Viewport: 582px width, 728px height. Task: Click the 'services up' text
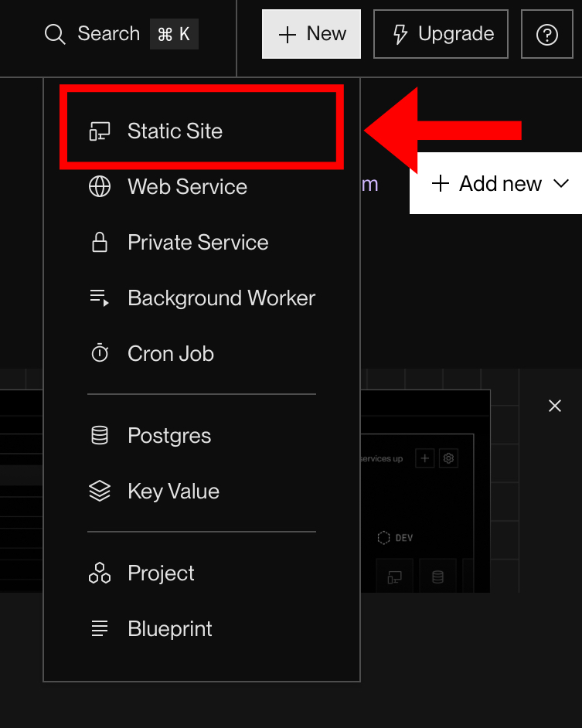(381, 459)
